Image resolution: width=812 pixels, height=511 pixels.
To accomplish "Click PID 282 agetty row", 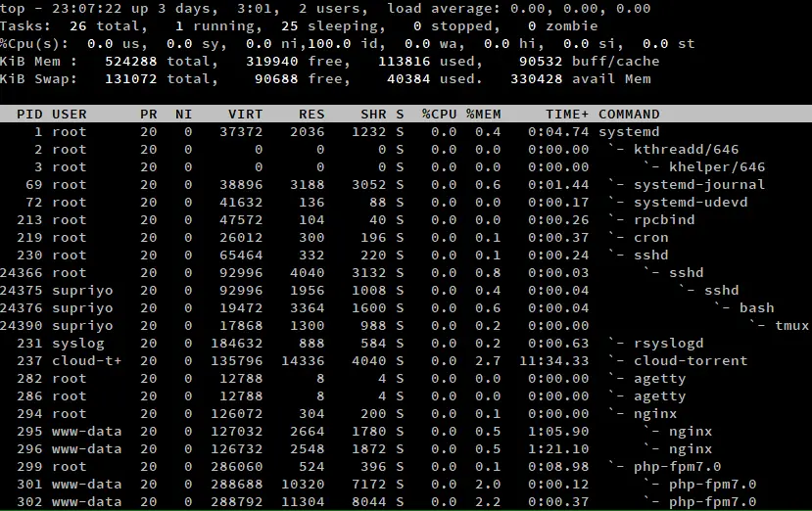I will (x=406, y=379).
